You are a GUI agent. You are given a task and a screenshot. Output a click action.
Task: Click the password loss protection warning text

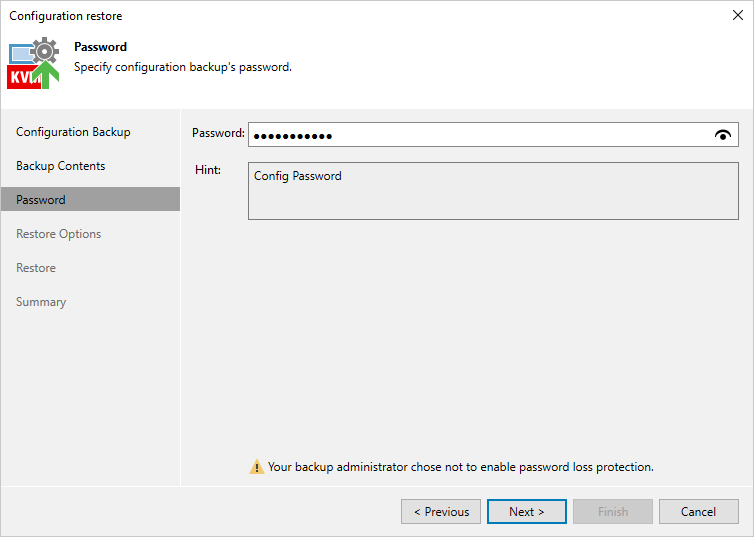[460, 467]
